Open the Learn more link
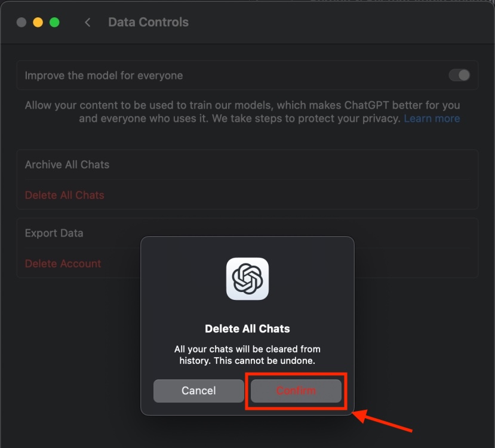The width and height of the screenshot is (495, 448). 432,118
